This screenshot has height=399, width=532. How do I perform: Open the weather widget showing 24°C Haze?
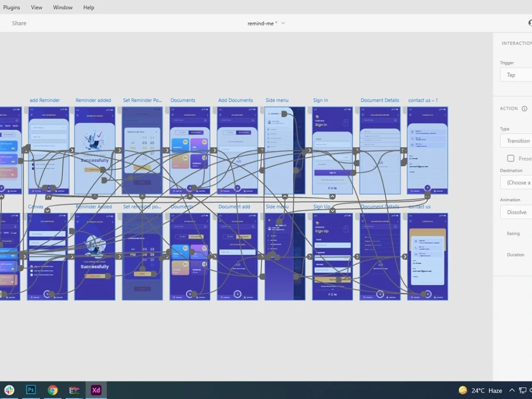tap(480, 390)
